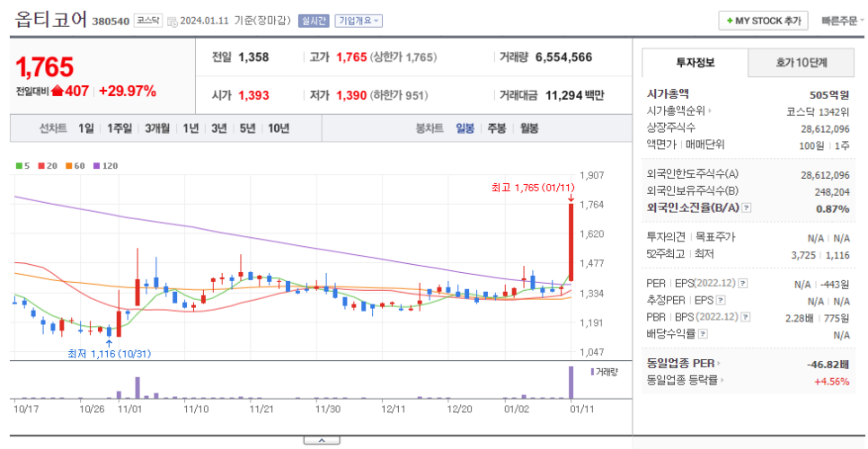Select the 3년 line chart period

tap(218, 128)
